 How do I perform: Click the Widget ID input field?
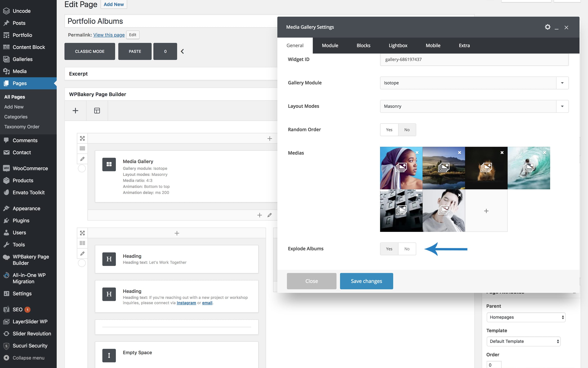click(x=474, y=59)
